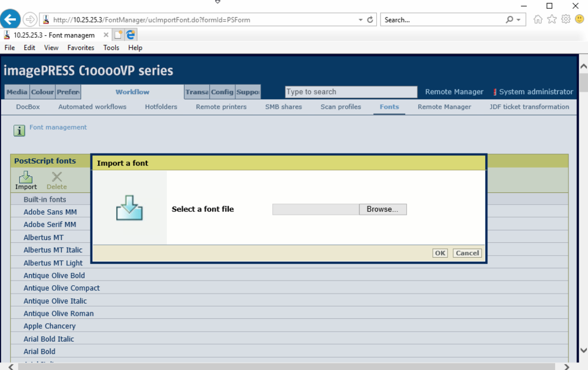588x370 pixels.
Task: Select the Workflow tab
Action: point(132,92)
